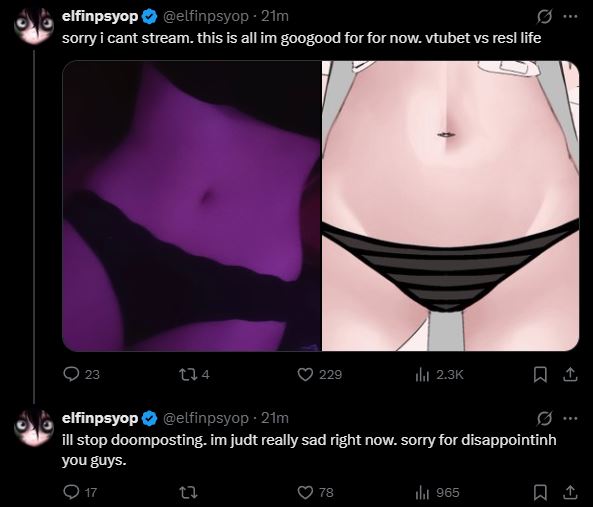The height and width of the screenshot is (507, 593).
Task: View analytics of first tweet (2.3K)
Action: tap(439, 375)
